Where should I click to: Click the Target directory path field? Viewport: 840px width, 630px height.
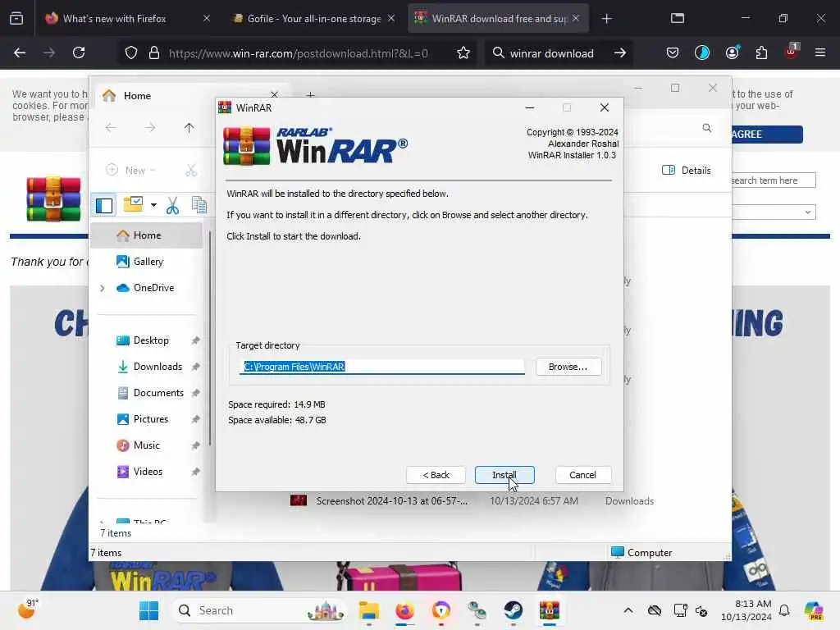tap(382, 367)
